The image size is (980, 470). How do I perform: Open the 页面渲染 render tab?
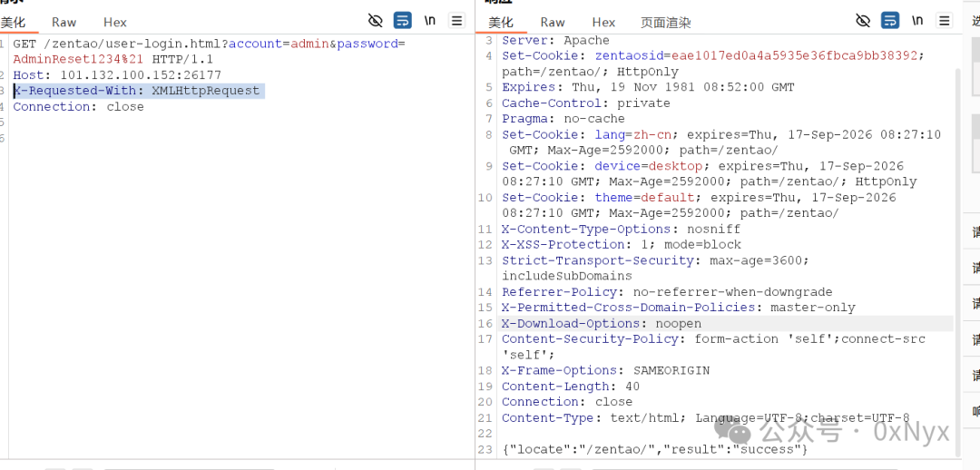point(666,23)
